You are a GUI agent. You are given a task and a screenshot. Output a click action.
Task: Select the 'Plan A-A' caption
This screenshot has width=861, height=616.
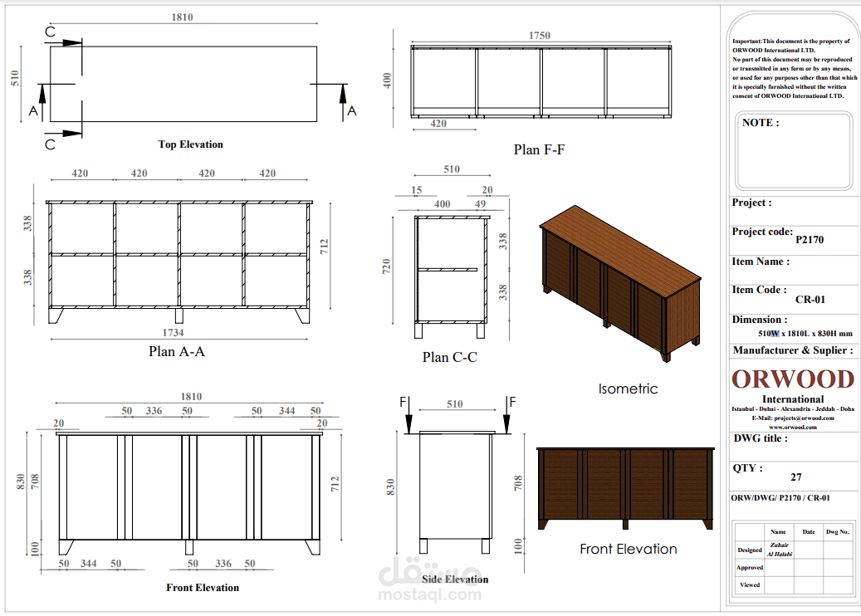tap(176, 351)
